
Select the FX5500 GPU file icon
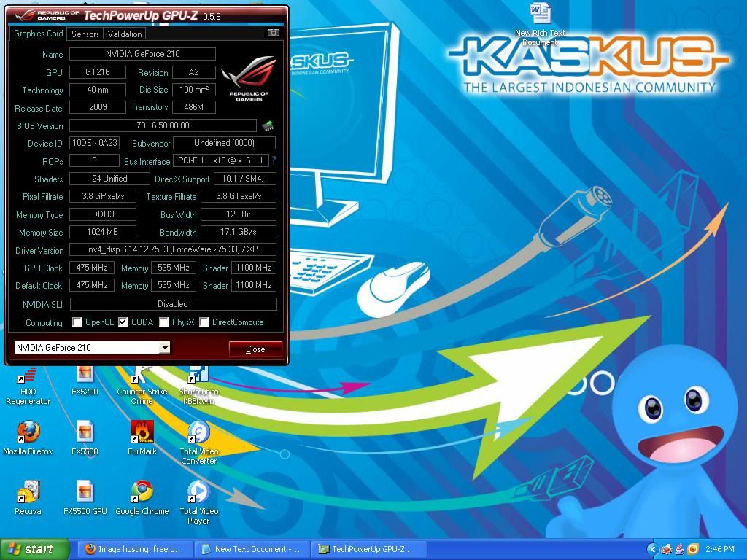[85, 497]
